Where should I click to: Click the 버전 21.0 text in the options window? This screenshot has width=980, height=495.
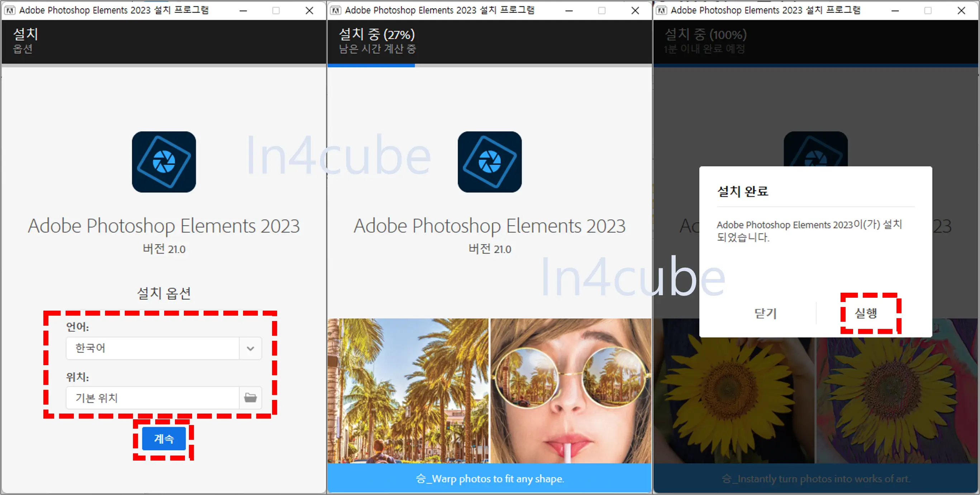pos(164,249)
